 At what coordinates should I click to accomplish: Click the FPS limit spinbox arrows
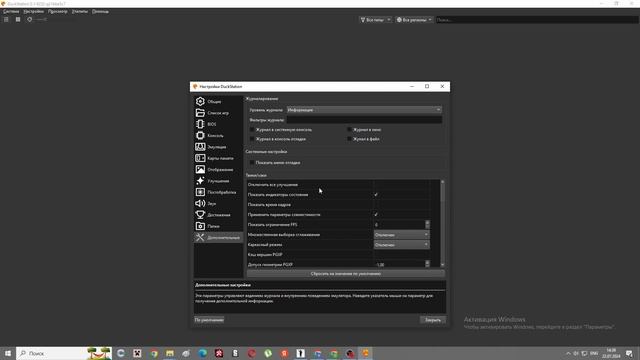click(x=427, y=225)
